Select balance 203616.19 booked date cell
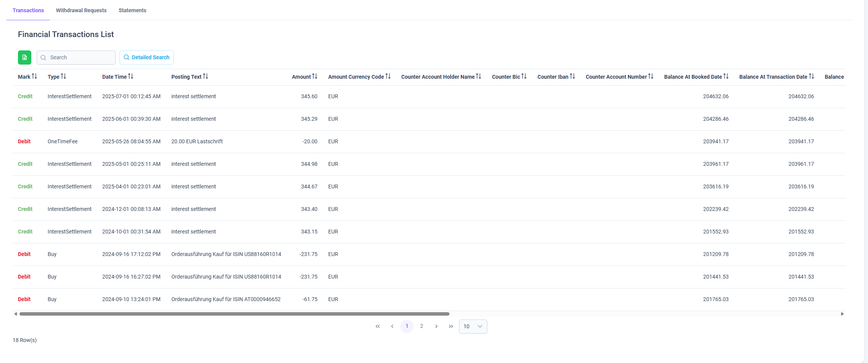Screen dimensions: 868x363 point(716,186)
